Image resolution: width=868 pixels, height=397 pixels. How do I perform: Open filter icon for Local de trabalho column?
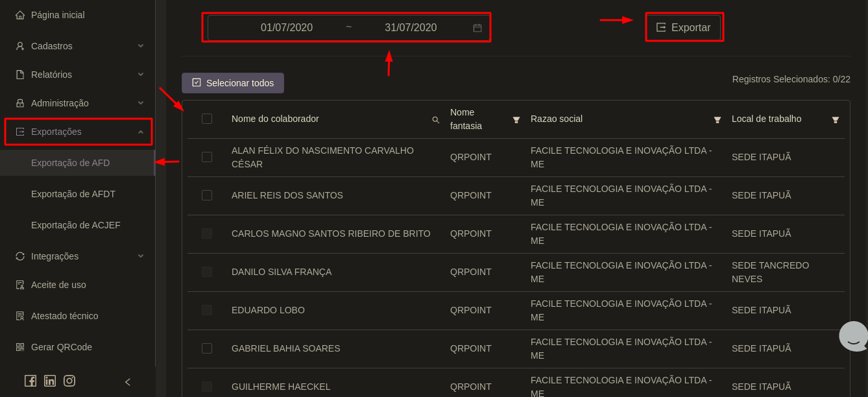(836, 120)
